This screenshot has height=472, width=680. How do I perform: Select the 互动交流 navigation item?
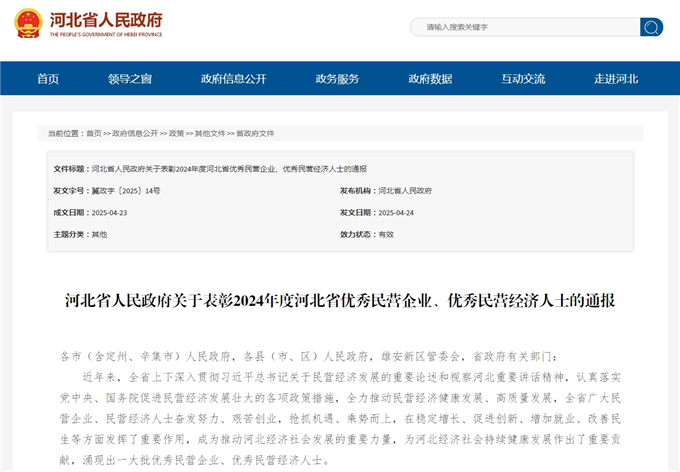(x=523, y=79)
